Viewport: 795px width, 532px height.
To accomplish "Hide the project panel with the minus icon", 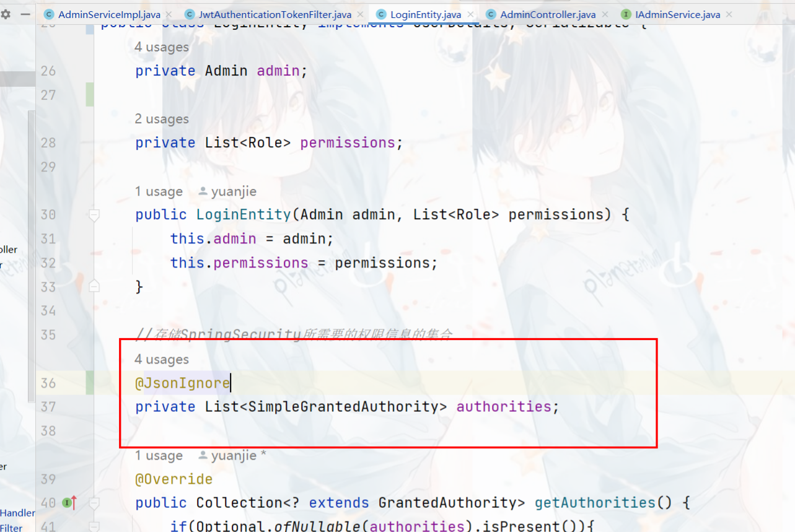I will pos(25,14).
